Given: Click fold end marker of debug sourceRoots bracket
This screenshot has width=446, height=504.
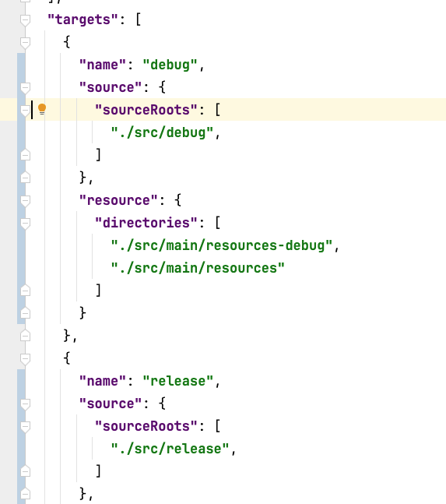Looking at the screenshot, I should pyautogui.click(x=25, y=155).
